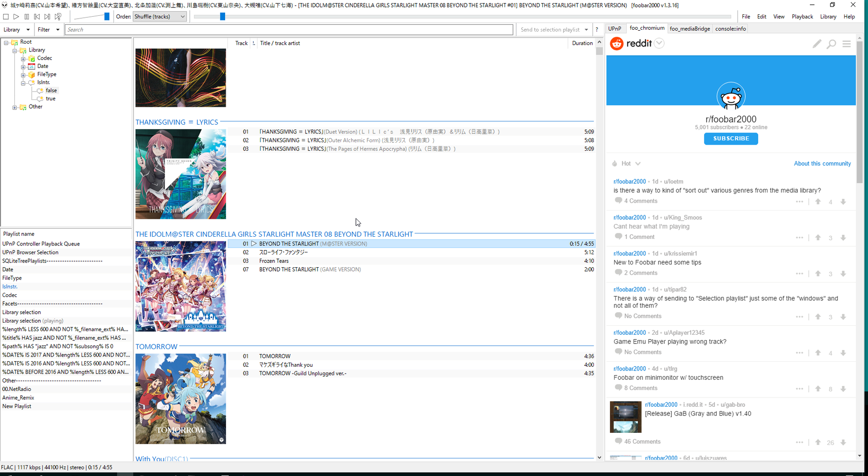Open the Filter dropdown
This screenshot has height=476, width=868.
[48, 30]
